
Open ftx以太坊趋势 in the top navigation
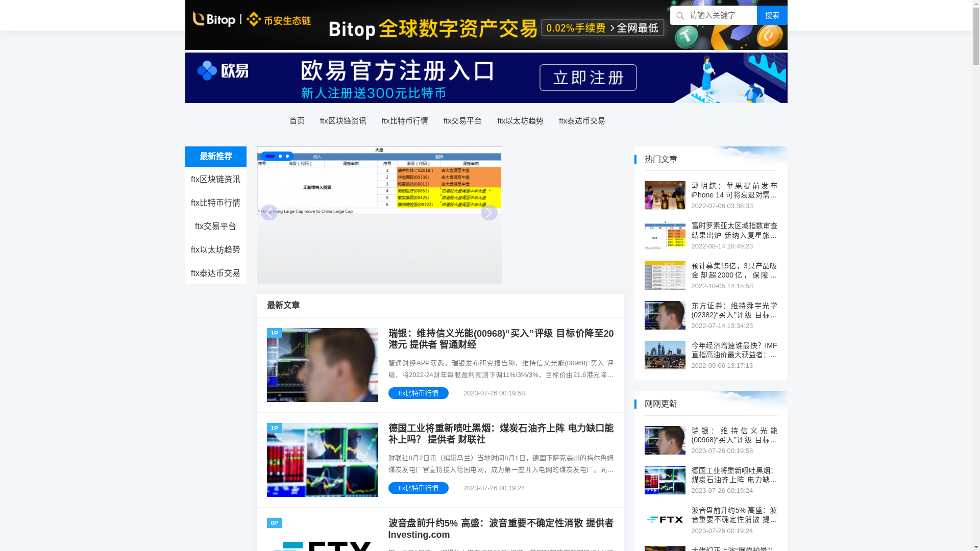point(520,121)
